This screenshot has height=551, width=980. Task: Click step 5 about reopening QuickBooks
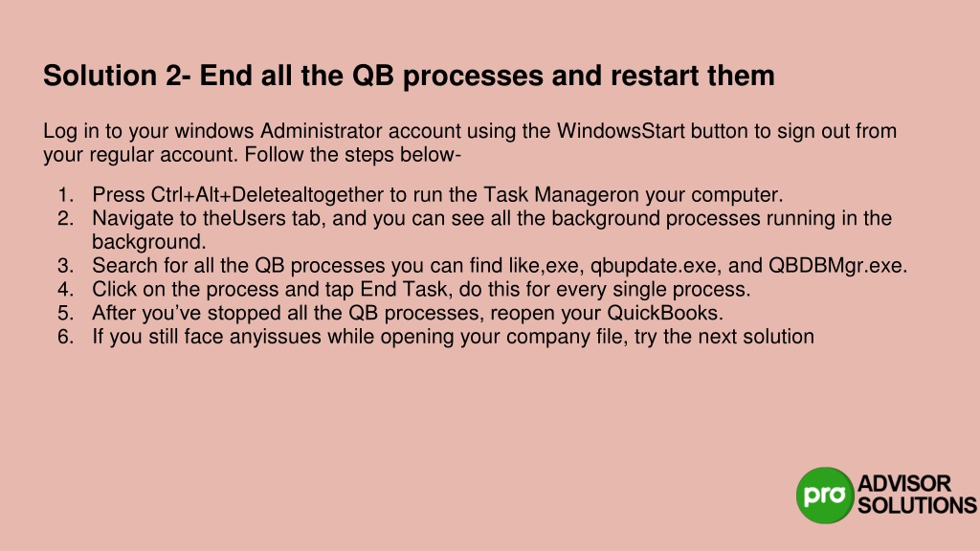(408, 313)
